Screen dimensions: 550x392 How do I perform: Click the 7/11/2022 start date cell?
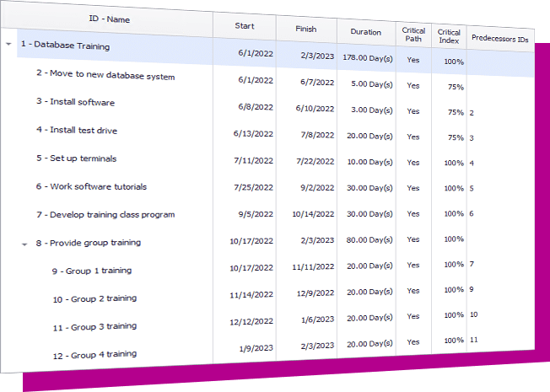pyautogui.click(x=254, y=160)
